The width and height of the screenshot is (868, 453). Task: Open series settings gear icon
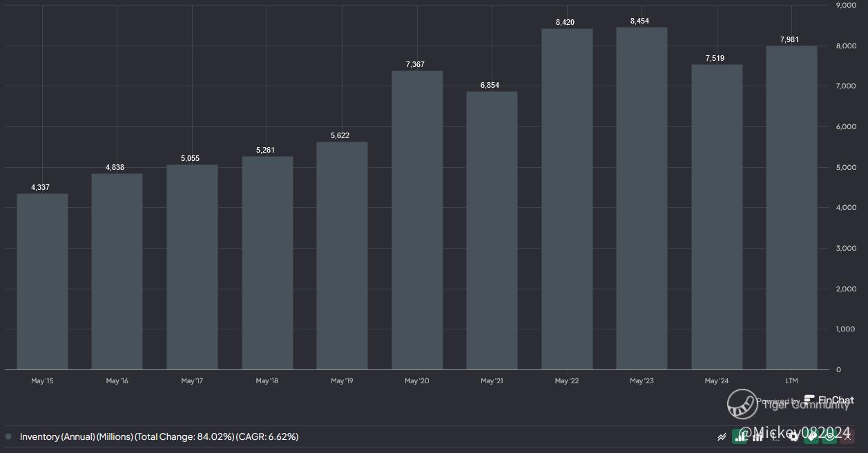(x=793, y=437)
